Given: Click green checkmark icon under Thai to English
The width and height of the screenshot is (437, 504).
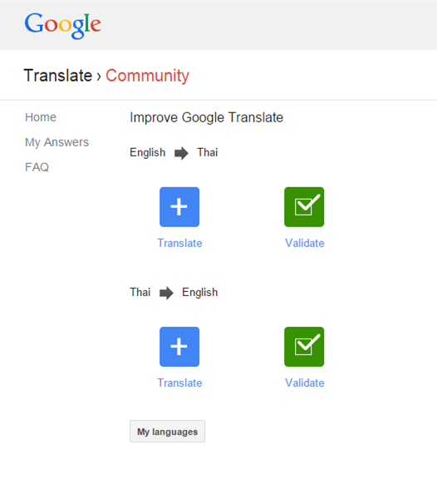Looking at the screenshot, I should tap(304, 347).
